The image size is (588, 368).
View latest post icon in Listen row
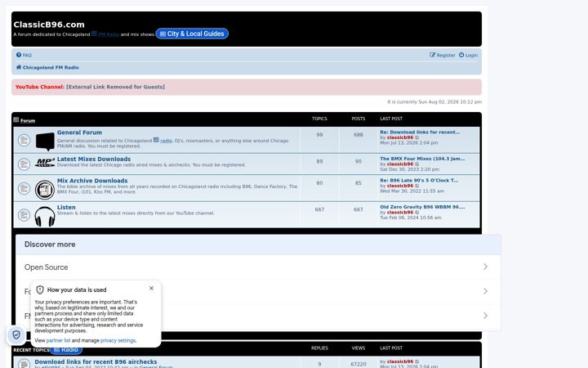(x=417, y=213)
